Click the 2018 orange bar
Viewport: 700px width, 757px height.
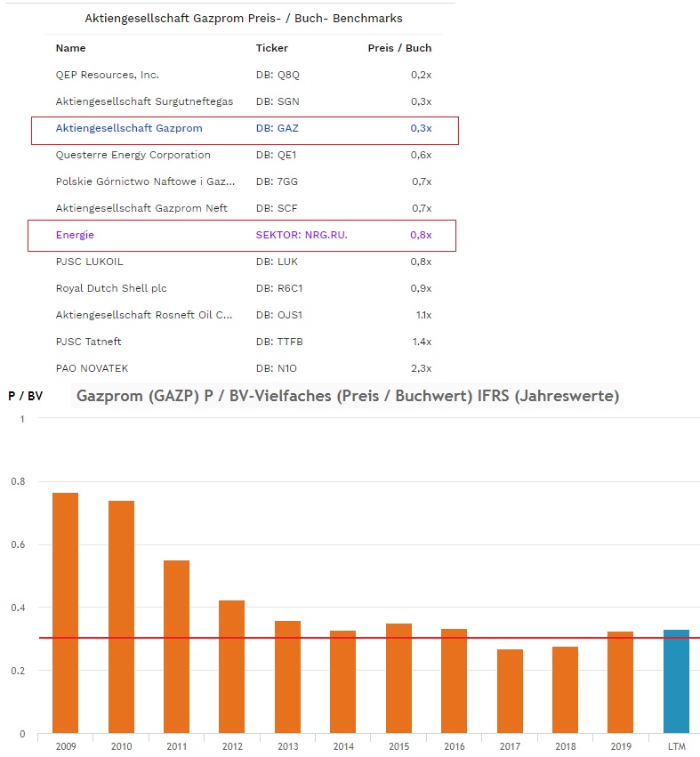click(565, 690)
